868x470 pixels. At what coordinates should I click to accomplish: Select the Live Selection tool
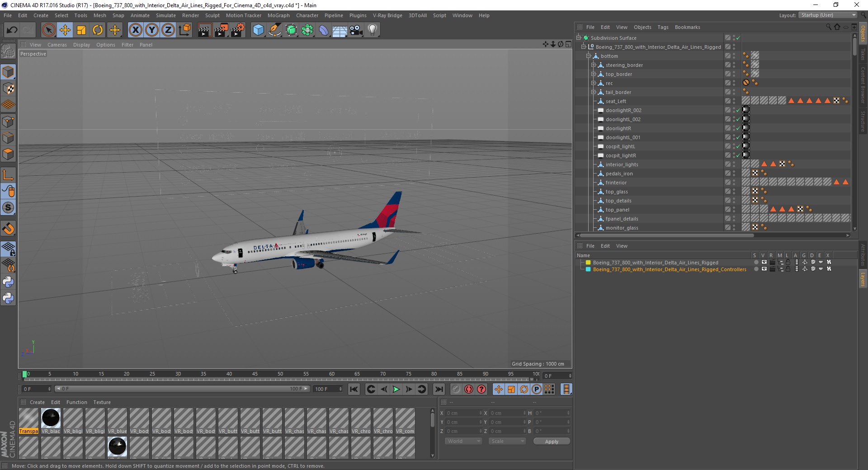tap(48, 30)
